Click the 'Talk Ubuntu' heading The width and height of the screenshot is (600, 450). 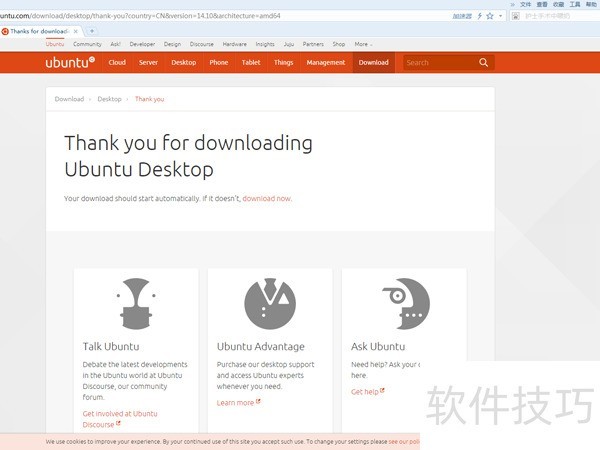click(111, 346)
